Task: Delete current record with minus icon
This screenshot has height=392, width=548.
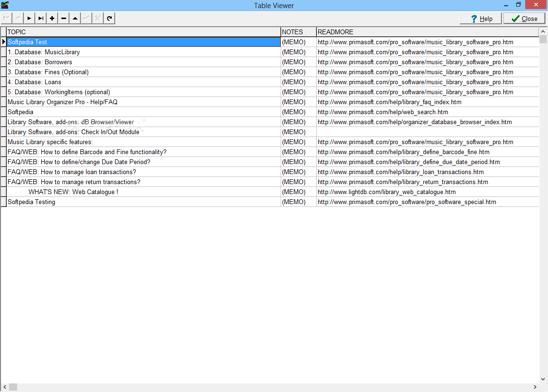Action: point(64,18)
